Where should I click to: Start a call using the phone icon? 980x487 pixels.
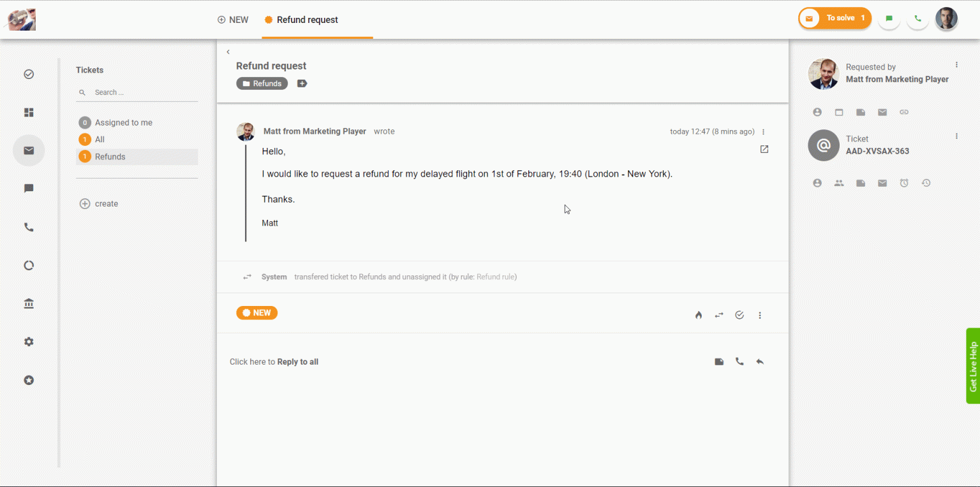[739, 361]
